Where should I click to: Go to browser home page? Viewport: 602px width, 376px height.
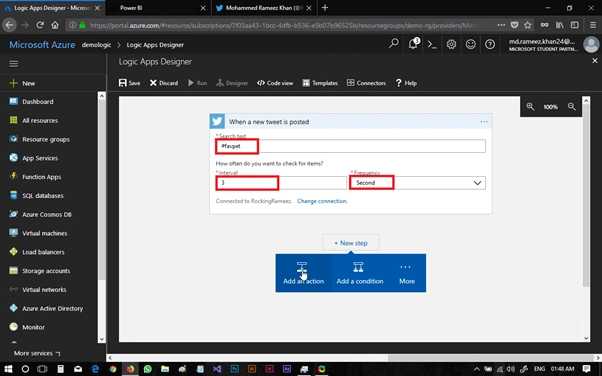tap(55, 25)
